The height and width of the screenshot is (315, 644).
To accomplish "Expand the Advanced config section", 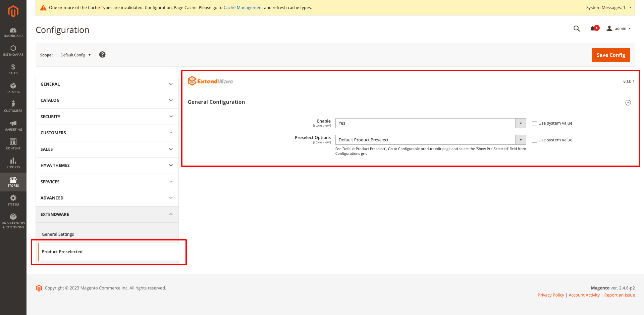I will pos(107,198).
